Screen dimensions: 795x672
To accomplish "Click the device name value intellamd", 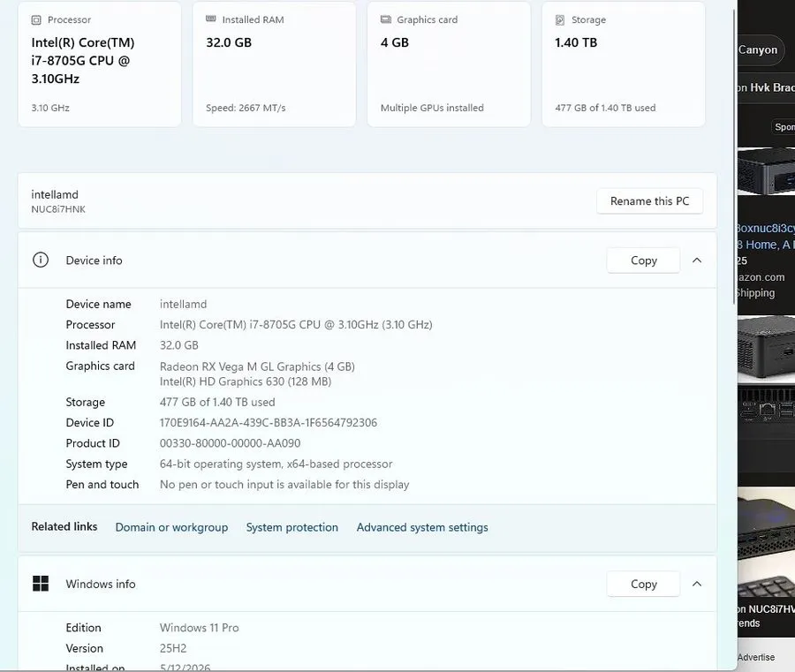I will [183, 304].
